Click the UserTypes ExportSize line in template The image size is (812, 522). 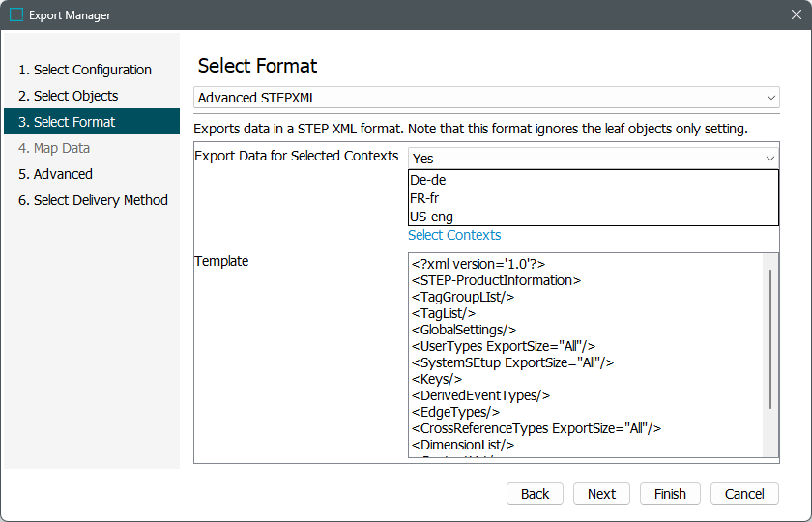503,346
